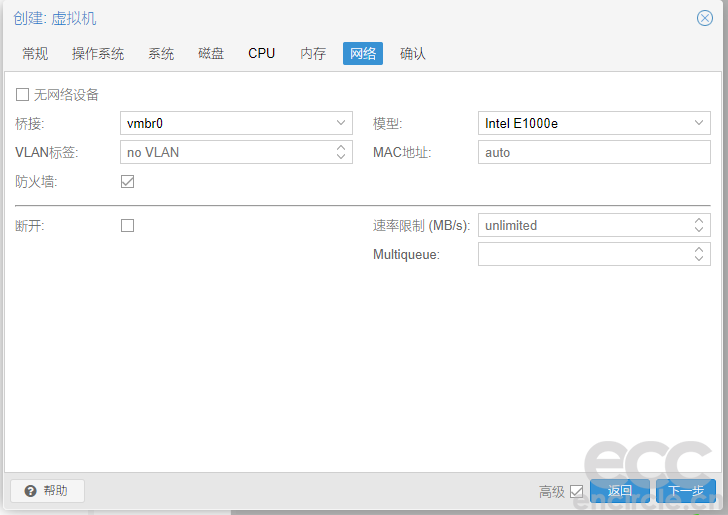Select the 磁盘 tab
This screenshot has height=515, width=728.
[x=211, y=53]
